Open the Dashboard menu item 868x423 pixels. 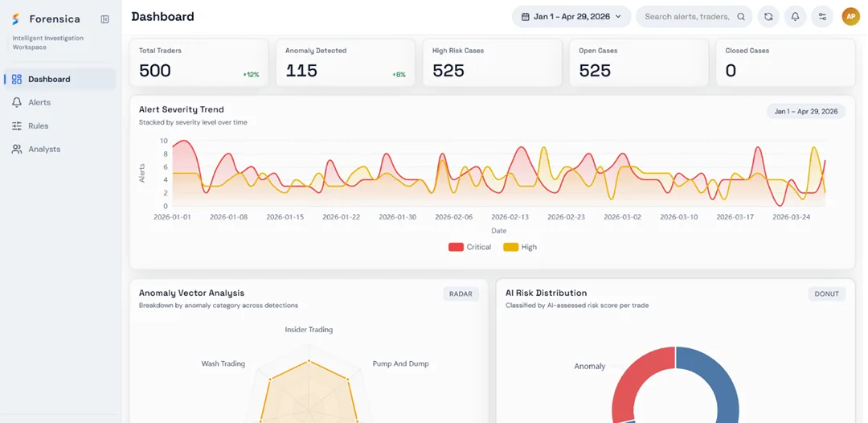pyautogui.click(x=59, y=79)
